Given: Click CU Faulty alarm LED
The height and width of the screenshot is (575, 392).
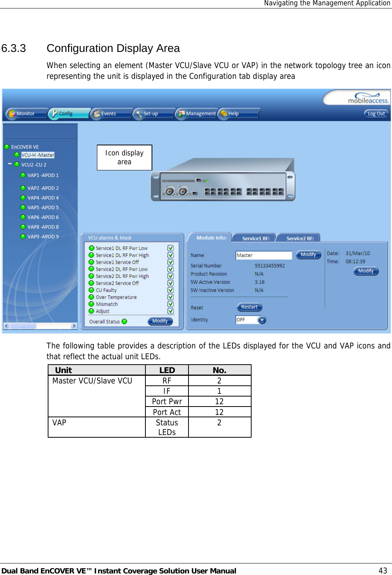Looking at the screenshot, I should 92,290.
